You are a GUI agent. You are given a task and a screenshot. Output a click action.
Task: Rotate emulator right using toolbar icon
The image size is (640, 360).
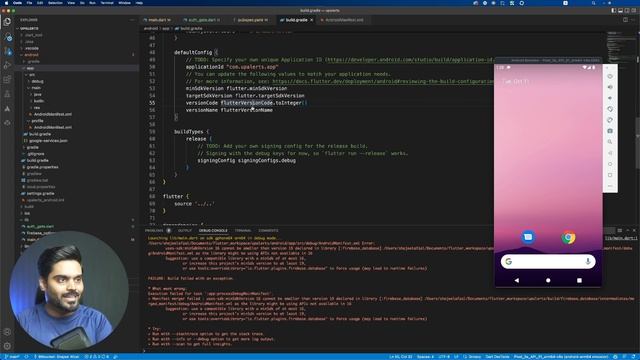click(x=610, y=120)
